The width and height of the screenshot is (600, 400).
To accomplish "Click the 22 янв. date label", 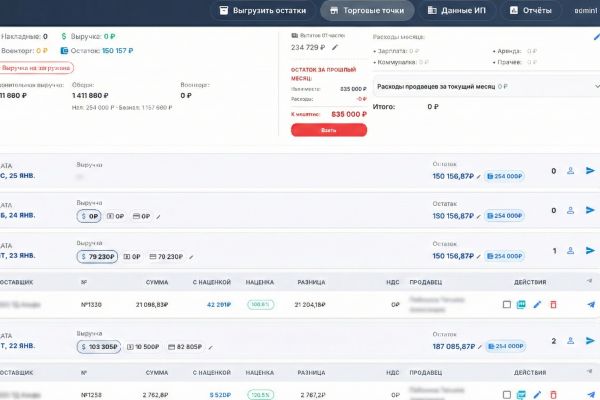I will pyautogui.click(x=17, y=346).
